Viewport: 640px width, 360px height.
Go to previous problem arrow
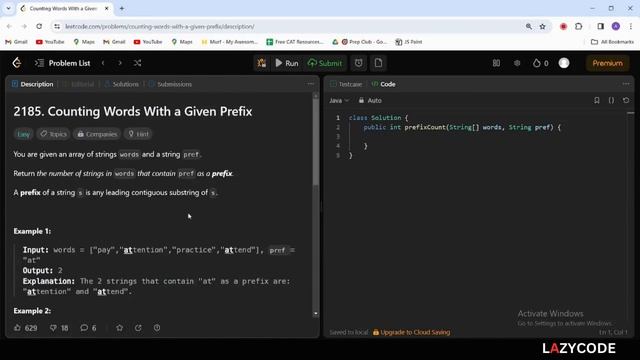coord(103,63)
